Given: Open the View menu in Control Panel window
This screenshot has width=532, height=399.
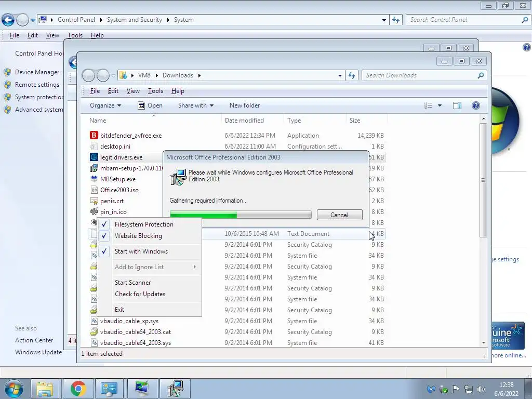Looking at the screenshot, I should pos(52,35).
